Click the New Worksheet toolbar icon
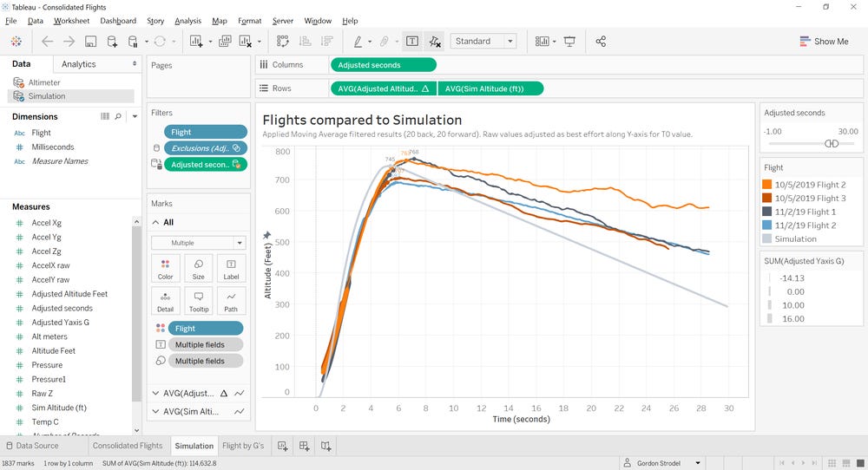 click(196, 42)
